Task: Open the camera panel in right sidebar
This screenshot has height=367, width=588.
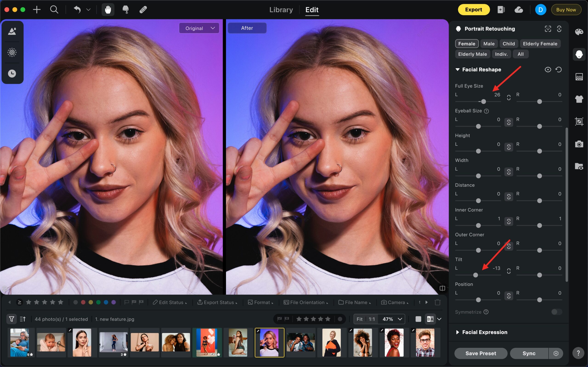Action: pyautogui.click(x=579, y=144)
